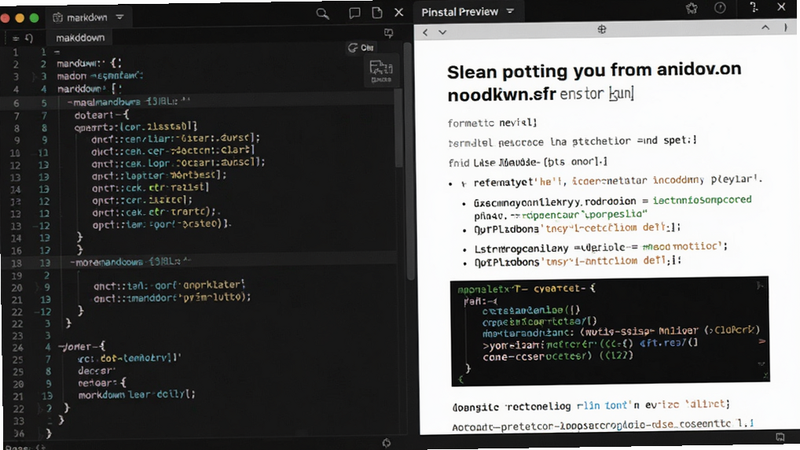This screenshot has height=450, width=800.
Task: Expand the Pinstal Preview dropdown arrow
Action: tap(510, 11)
